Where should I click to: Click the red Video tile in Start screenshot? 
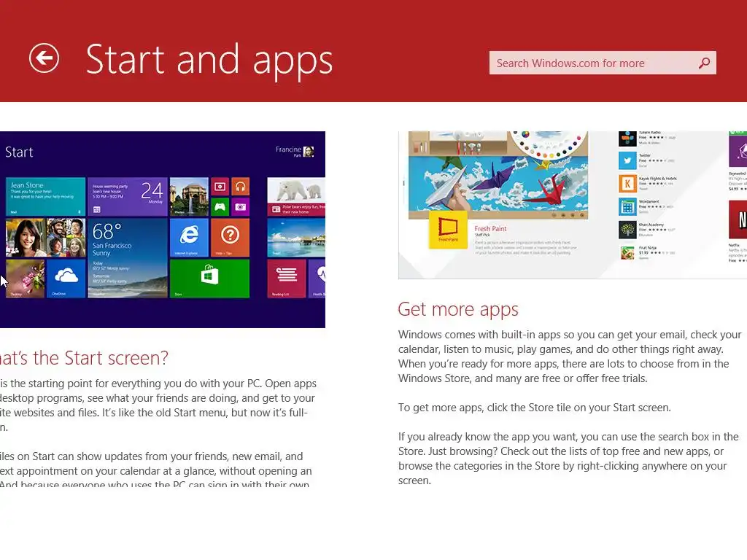220,187
